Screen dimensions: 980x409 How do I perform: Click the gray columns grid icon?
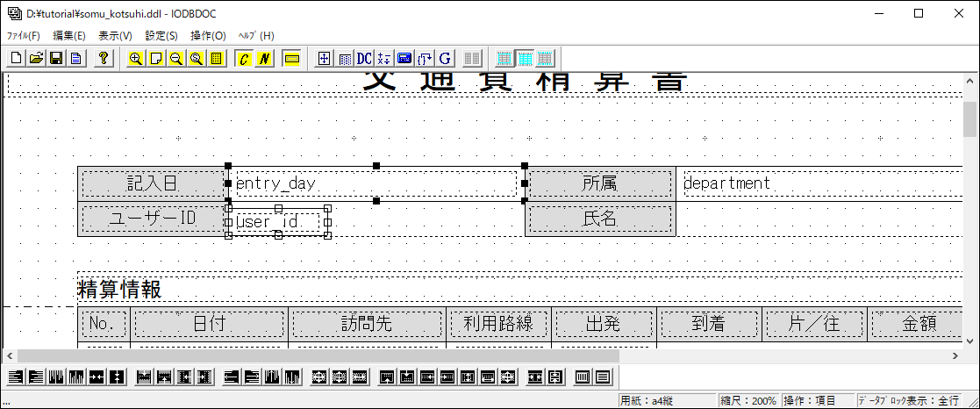[472, 59]
